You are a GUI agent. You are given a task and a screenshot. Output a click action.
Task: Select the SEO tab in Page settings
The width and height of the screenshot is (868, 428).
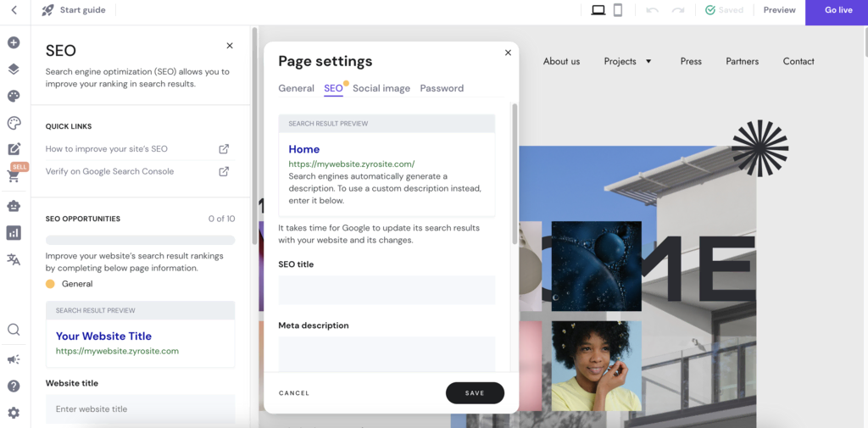coord(333,89)
